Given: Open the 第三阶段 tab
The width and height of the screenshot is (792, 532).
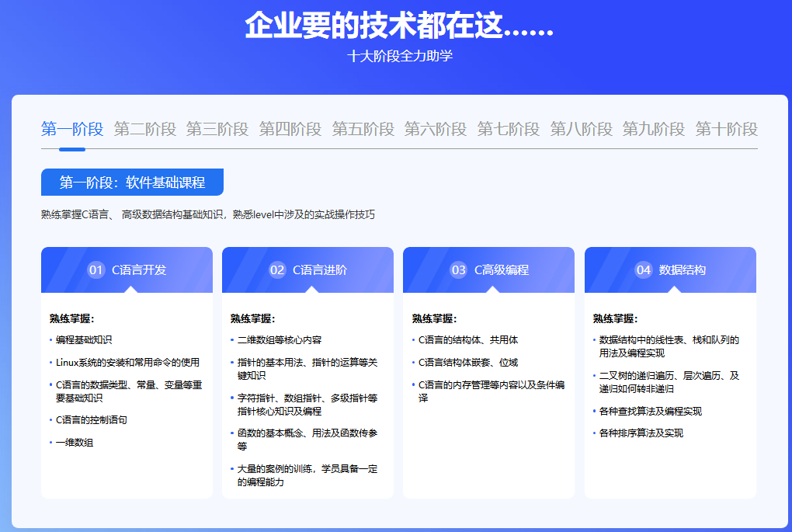Looking at the screenshot, I should tap(217, 130).
